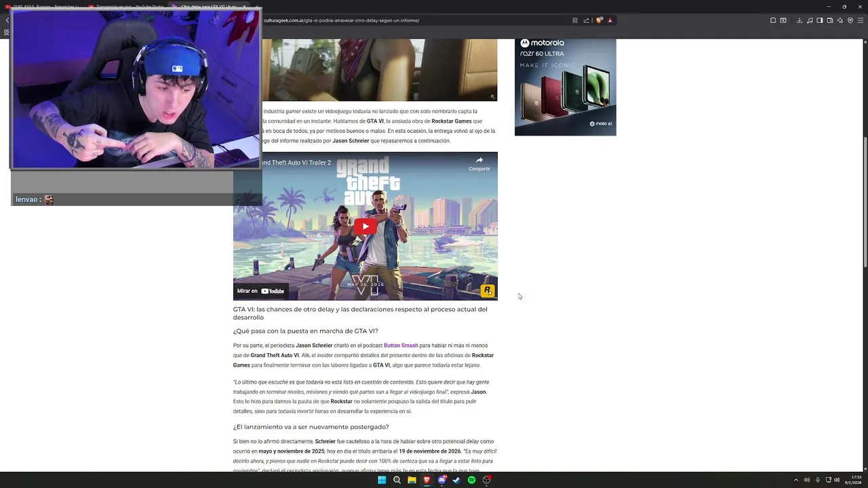
Task: Toggle the browser sidebar panel icon
Action: (819, 20)
